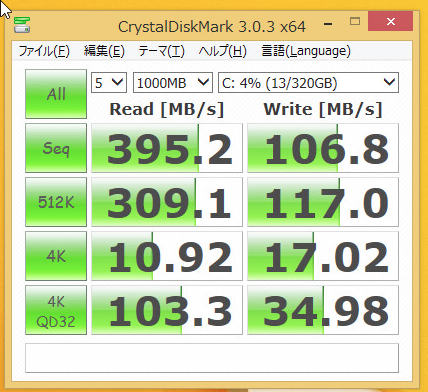Expand the drive selector C: 4% (13/320GB)
The image size is (428, 392).
[308, 82]
